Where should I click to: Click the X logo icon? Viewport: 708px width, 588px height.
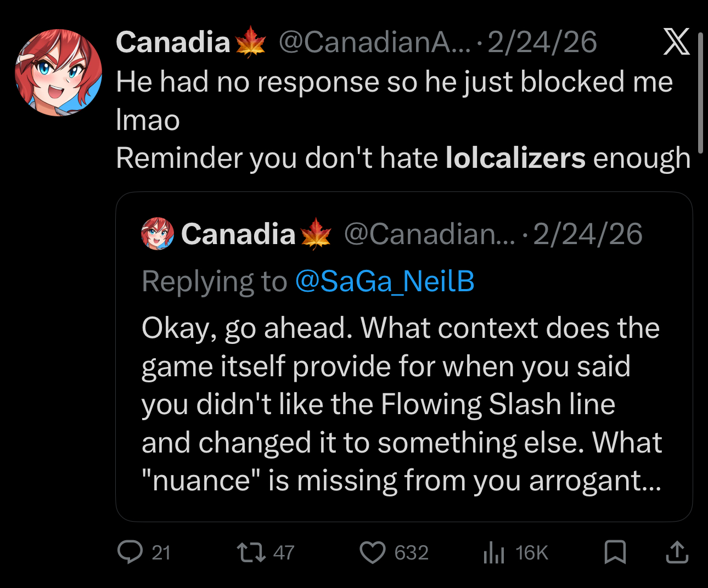coord(676,42)
